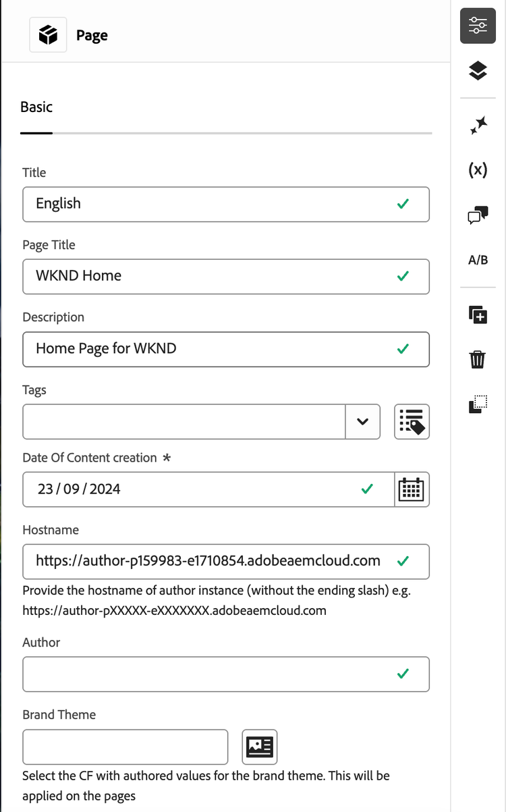Screen dimensions: 506x812
Task: Open Brand Theme content fragment picker
Action: pos(260,747)
